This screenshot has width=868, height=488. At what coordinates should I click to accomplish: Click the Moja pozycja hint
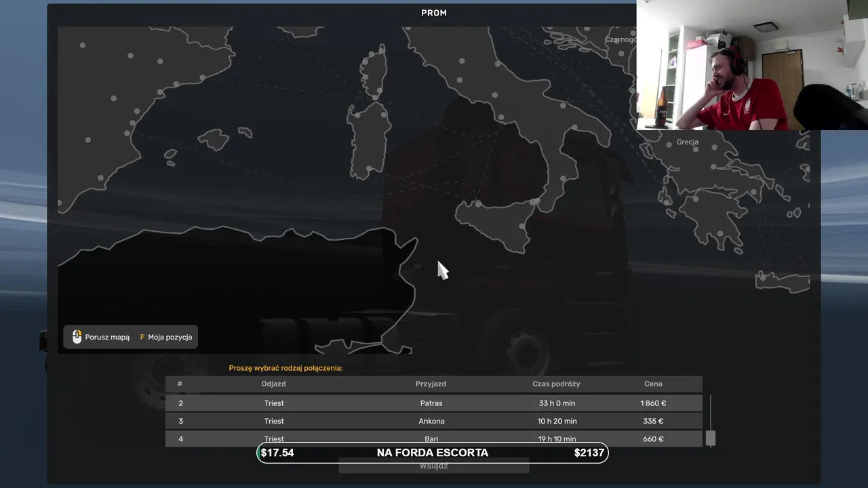pyautogui.click(x=166, y=337)
